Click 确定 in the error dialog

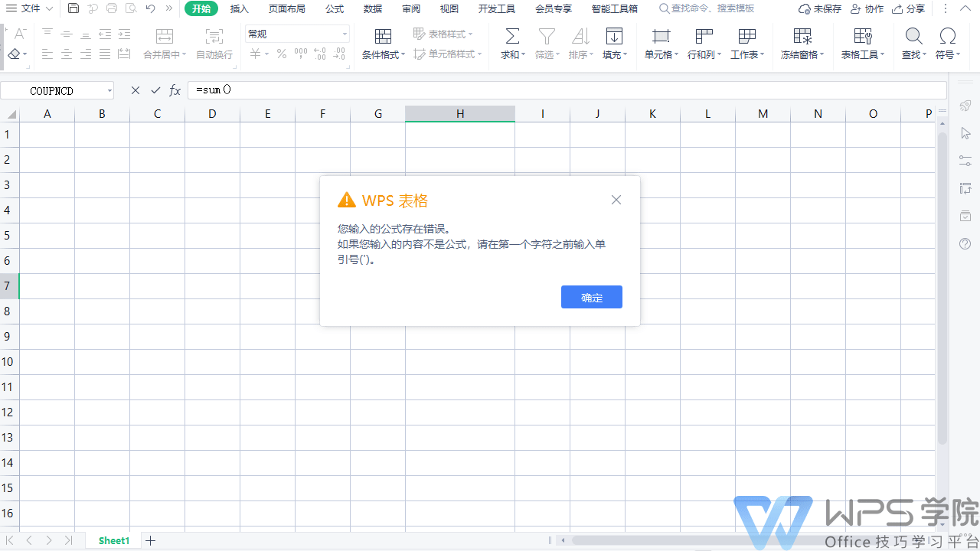coord(592,298)
